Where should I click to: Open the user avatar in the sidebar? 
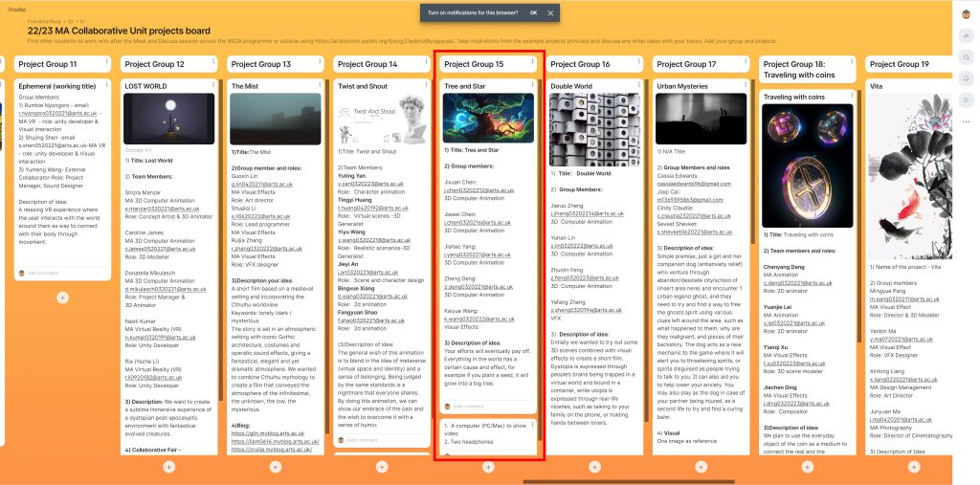pyautogui.click(x=967, y=15)
